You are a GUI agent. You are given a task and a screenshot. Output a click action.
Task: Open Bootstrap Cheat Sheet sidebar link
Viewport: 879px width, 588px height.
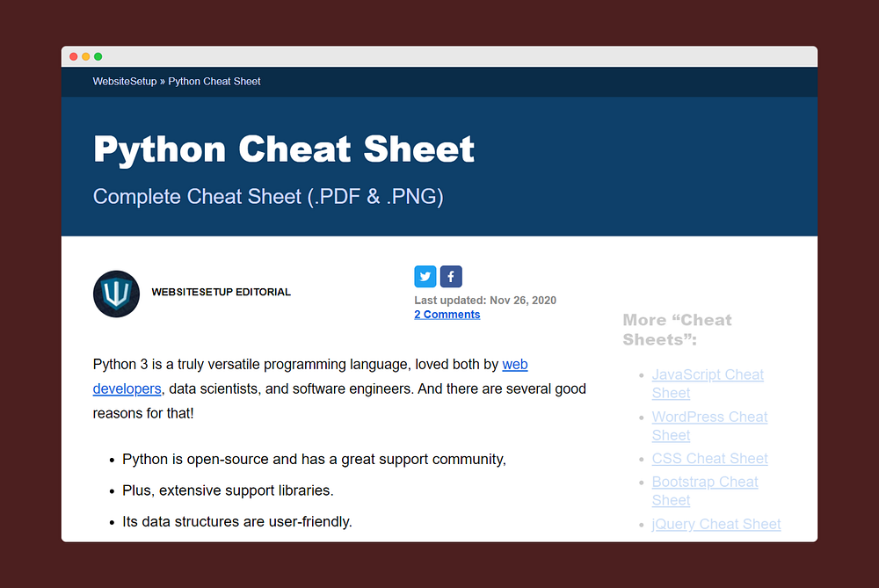[x=705, y=483]
